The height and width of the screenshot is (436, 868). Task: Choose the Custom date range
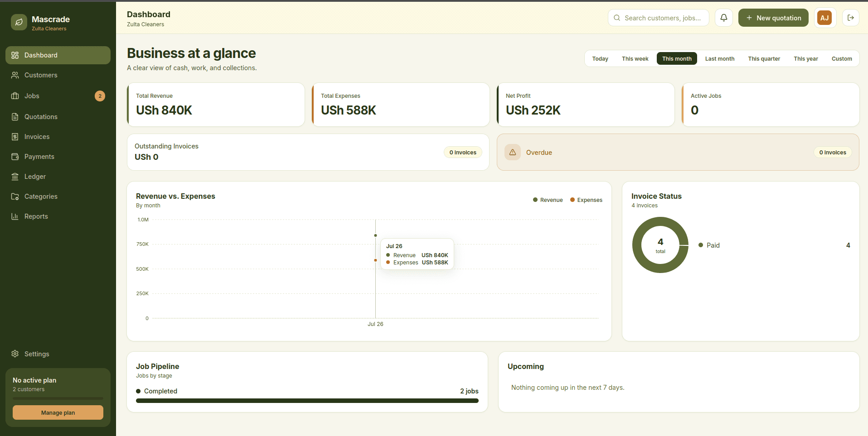tap(842, 59)
